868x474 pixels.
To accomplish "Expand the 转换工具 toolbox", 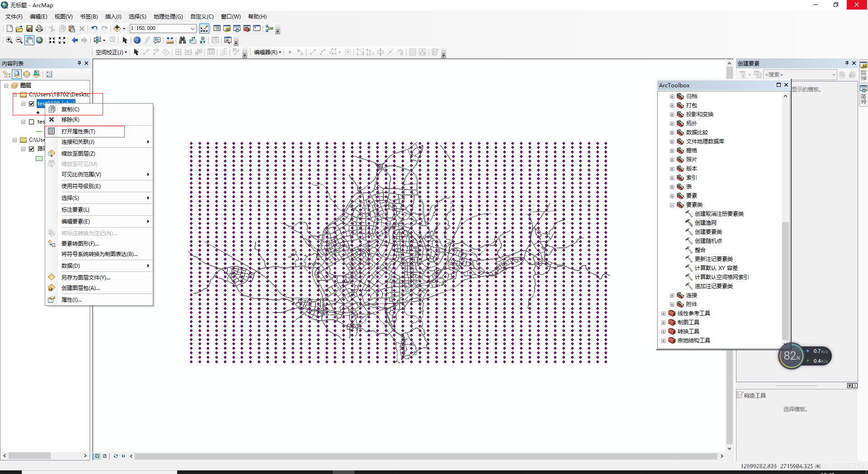I will [x=663, y=332].
